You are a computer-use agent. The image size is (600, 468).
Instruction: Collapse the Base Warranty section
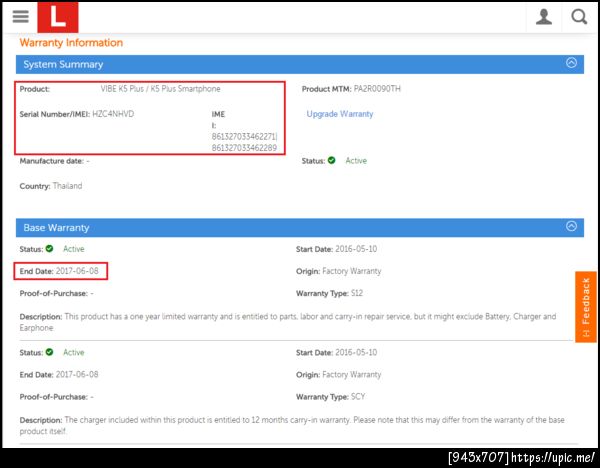(x=571, y=226)
